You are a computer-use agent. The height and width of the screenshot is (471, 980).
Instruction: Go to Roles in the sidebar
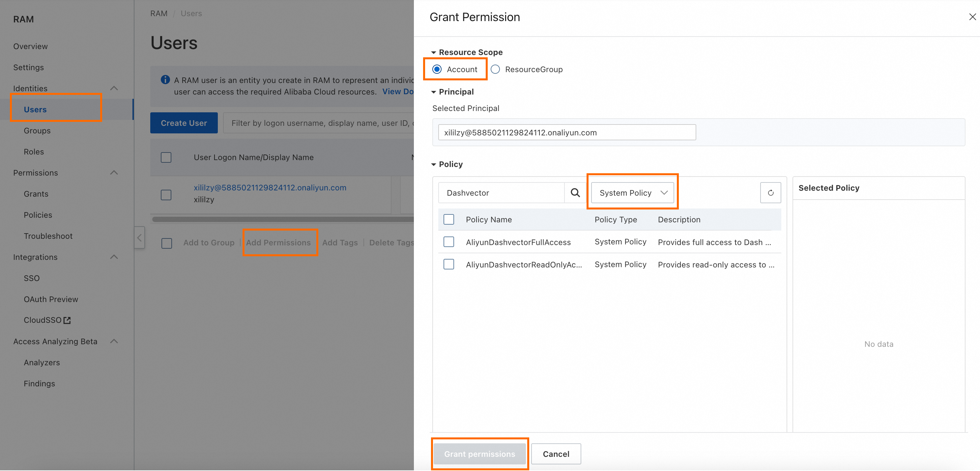pos(34,152)
